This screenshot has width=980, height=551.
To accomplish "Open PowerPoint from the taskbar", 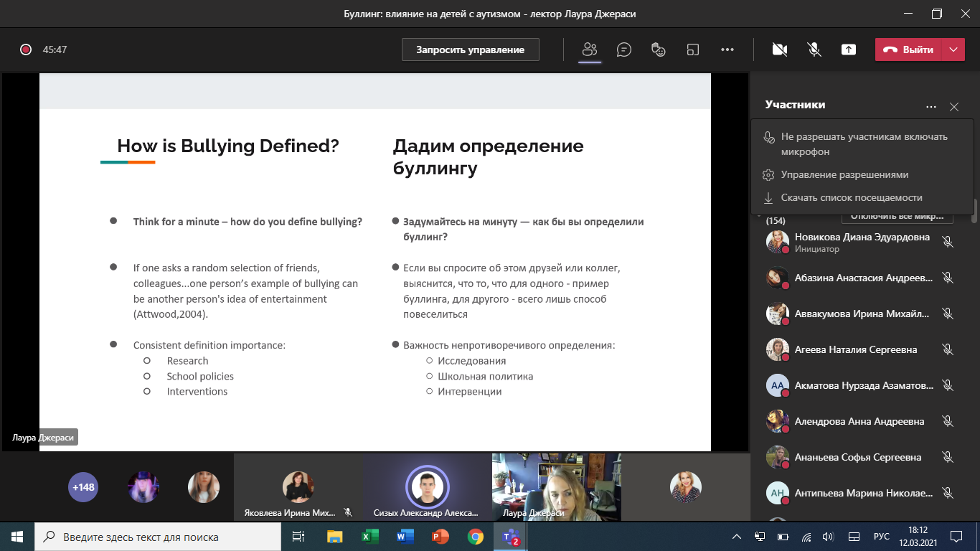I will pos(440,537).
